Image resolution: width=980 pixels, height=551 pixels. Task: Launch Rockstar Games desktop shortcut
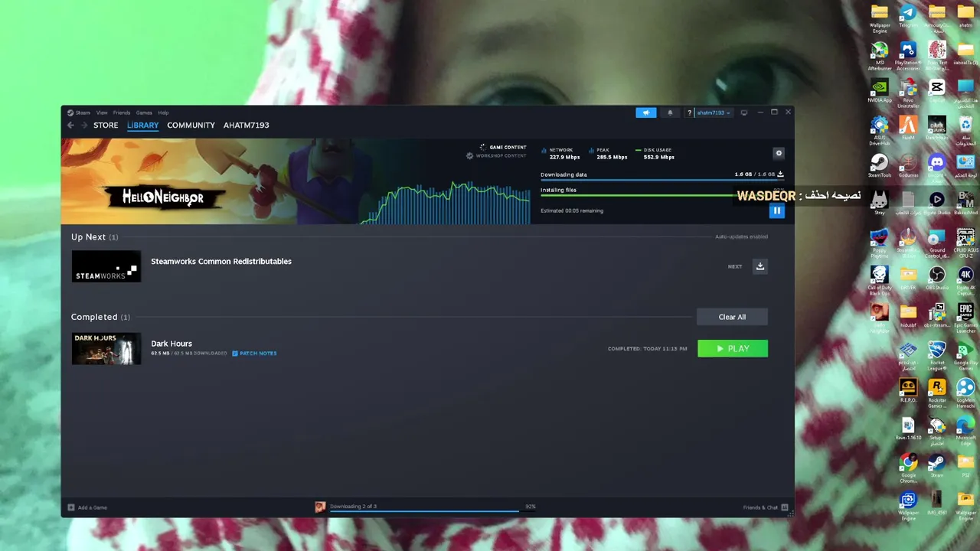pyautogui.click(x=936, y=393)
